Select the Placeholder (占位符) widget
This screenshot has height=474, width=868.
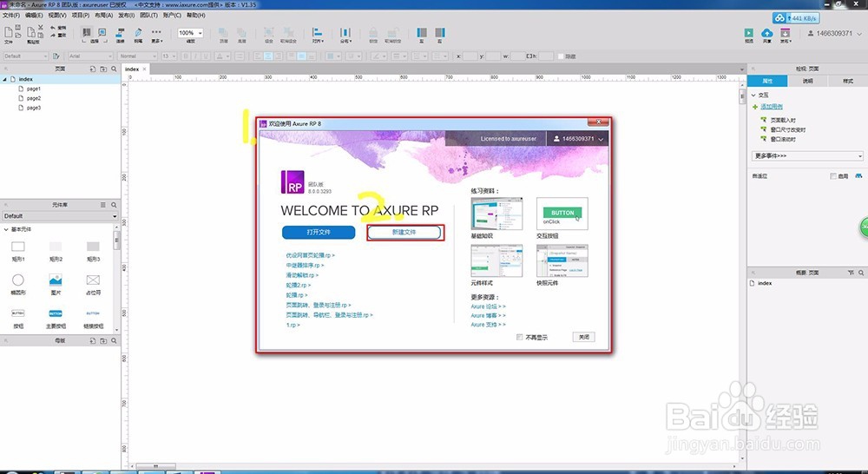(93, 280)
